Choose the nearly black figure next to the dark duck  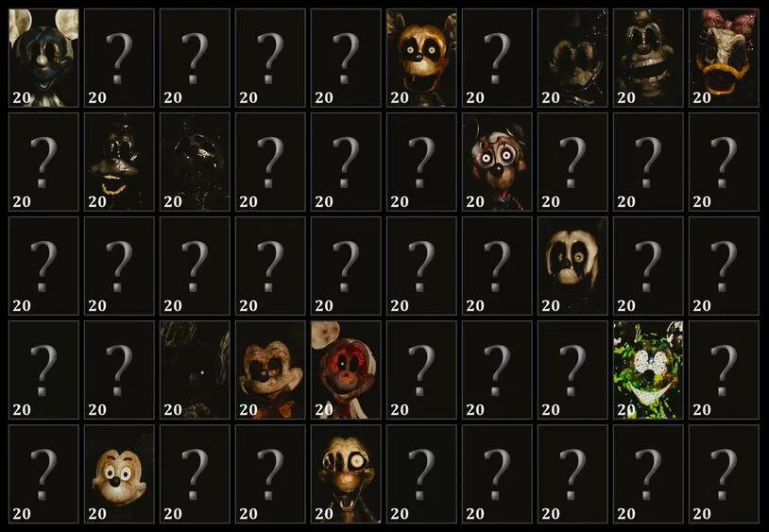point(195,162)
